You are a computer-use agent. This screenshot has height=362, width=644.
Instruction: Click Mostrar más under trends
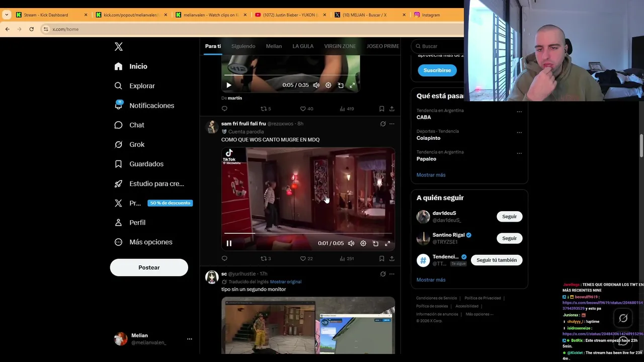(x=431, y=175)
